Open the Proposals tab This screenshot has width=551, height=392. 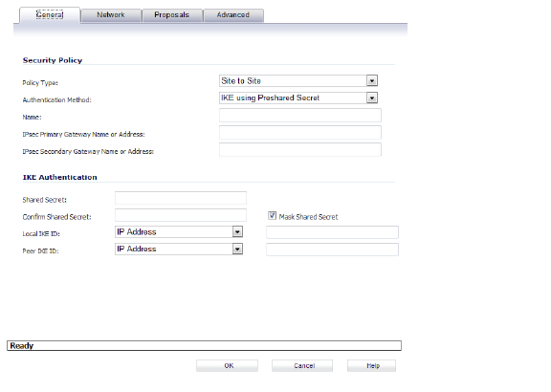pos(172,15)
